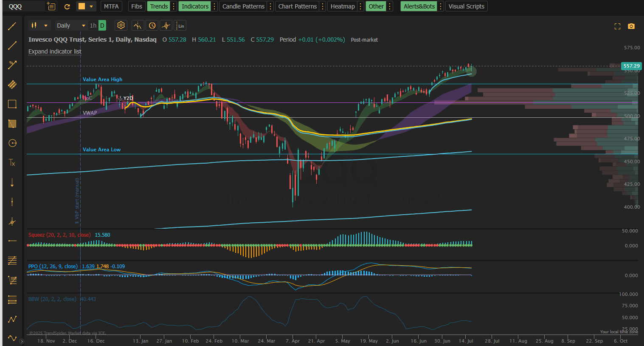
Task: Open the Other options menu dots
Action: [390, 6]
